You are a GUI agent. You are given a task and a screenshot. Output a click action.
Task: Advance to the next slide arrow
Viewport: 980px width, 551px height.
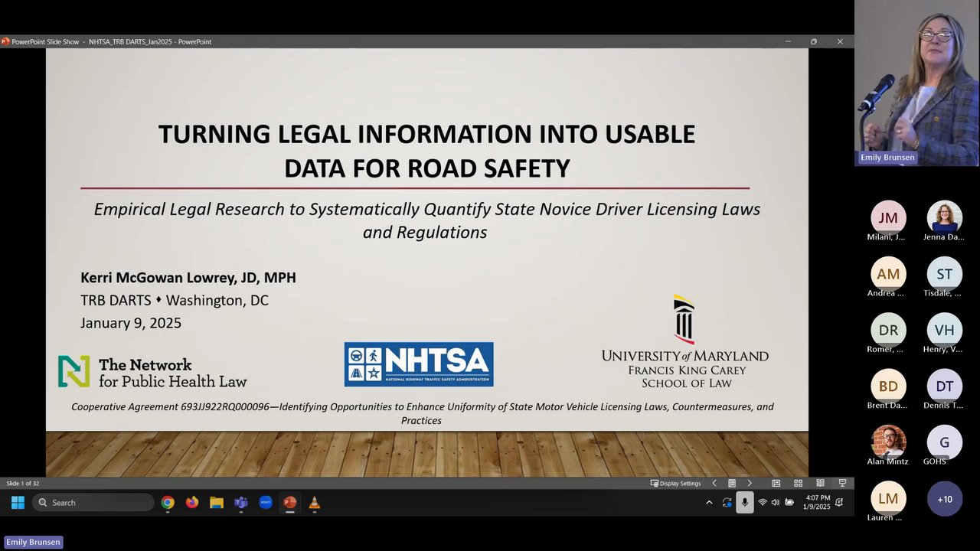coord(750,483)
